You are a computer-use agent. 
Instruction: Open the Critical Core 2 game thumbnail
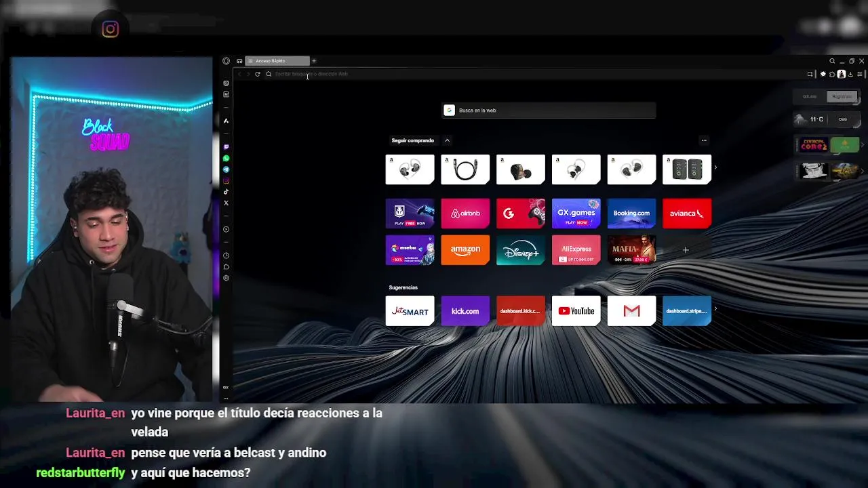coord(813,145)
